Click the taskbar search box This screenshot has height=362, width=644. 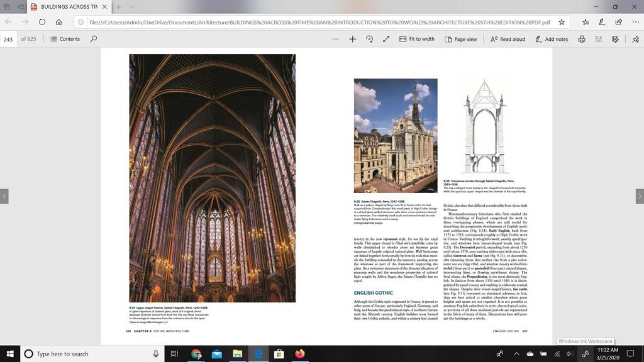(x=92, y=354)
